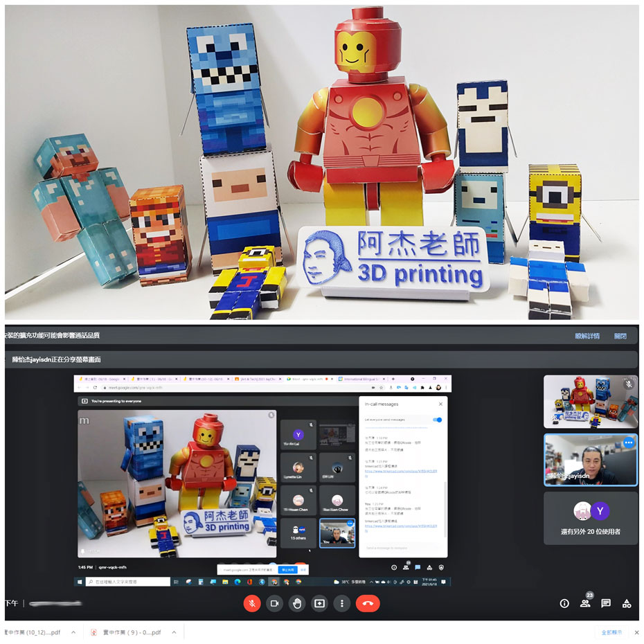Click the first tinkercad link in chat

pyautogui.click(x=401, y=473)
